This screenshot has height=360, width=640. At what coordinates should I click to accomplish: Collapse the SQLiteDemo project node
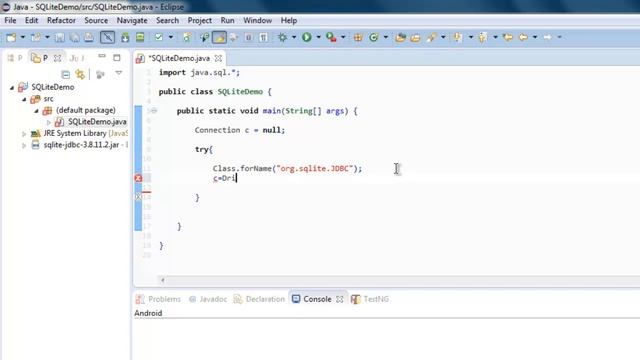pos(12,87)
